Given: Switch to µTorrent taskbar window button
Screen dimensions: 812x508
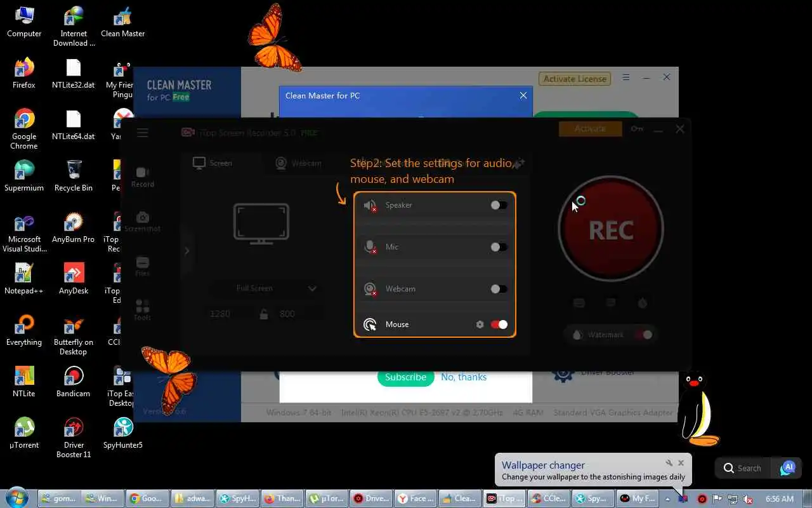Looking at the screenshot, I should [x=327, y=498].
